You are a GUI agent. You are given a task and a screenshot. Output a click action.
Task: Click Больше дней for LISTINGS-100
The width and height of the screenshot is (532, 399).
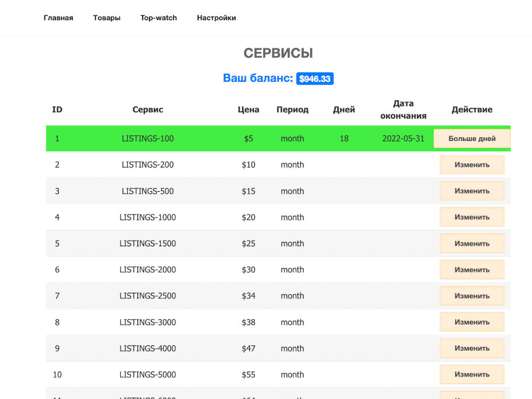tap(472, 138)
